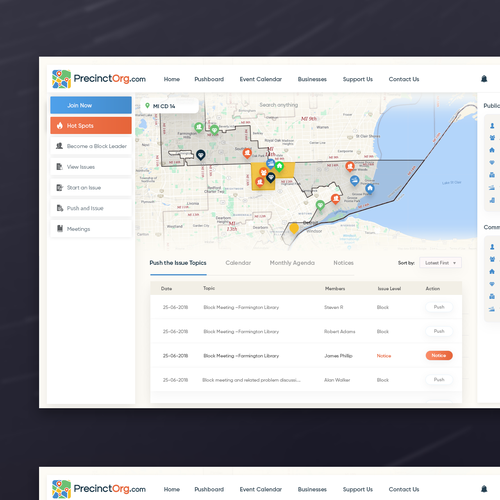500x500 pixels.
Task: Click the Push and Issue icon
Action: click(x=60, y=208)
